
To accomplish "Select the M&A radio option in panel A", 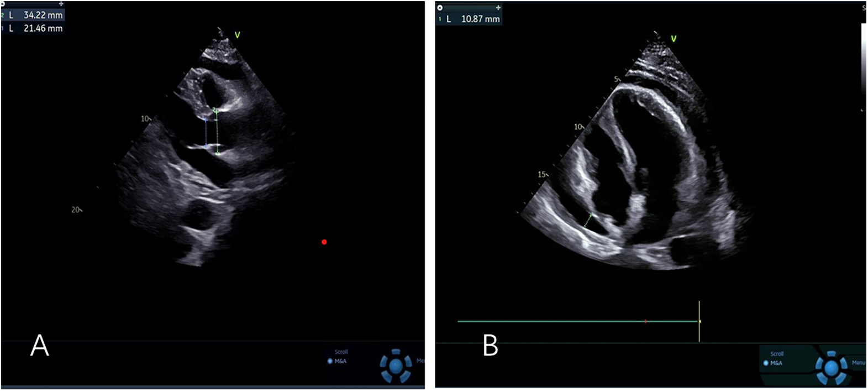I will pyautogui.click(x=330, y=361).
